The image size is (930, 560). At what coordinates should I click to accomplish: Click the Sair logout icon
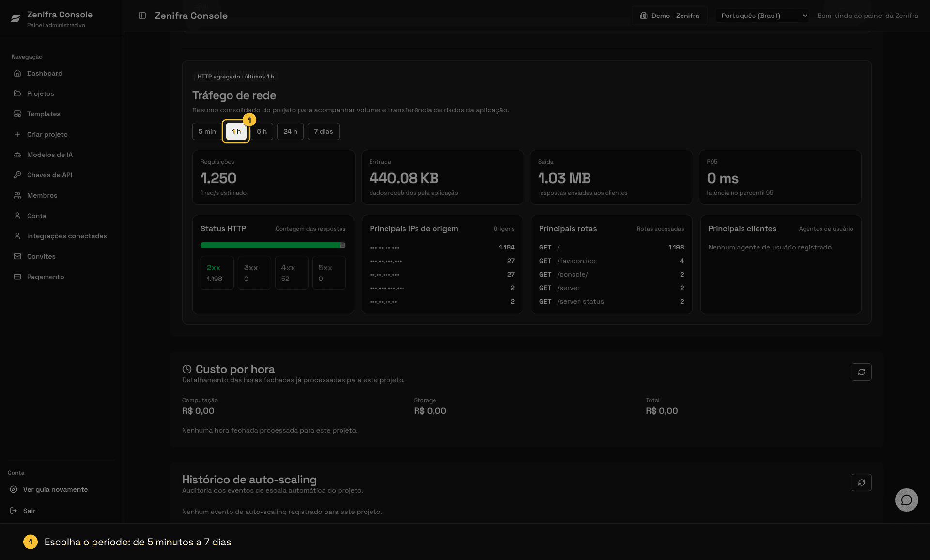coord(14,511)
